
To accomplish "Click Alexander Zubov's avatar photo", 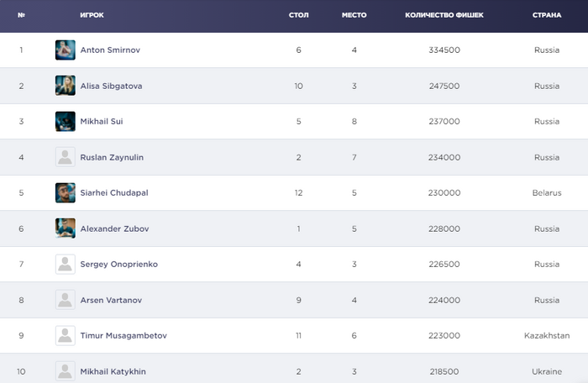I will [66, 228].
